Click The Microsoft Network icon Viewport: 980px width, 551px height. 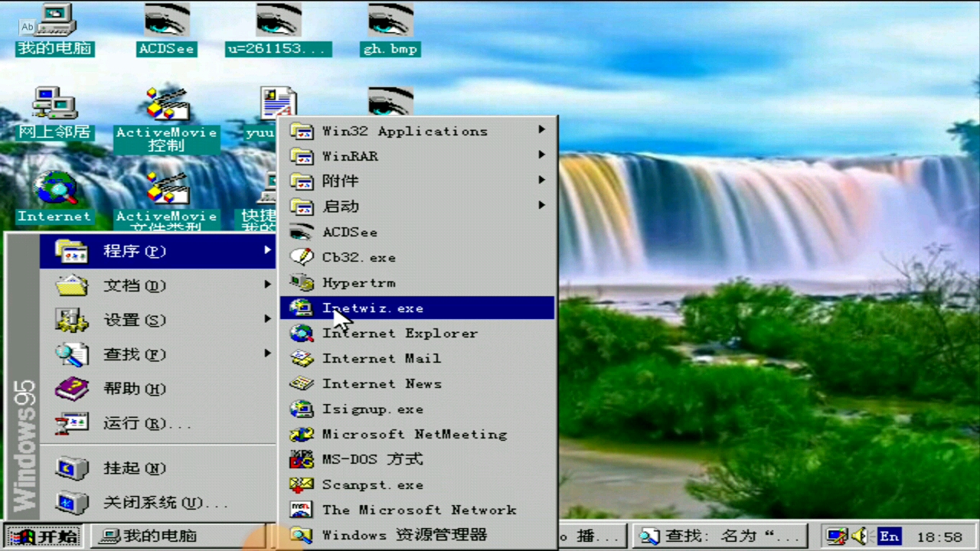coord(302,510)
